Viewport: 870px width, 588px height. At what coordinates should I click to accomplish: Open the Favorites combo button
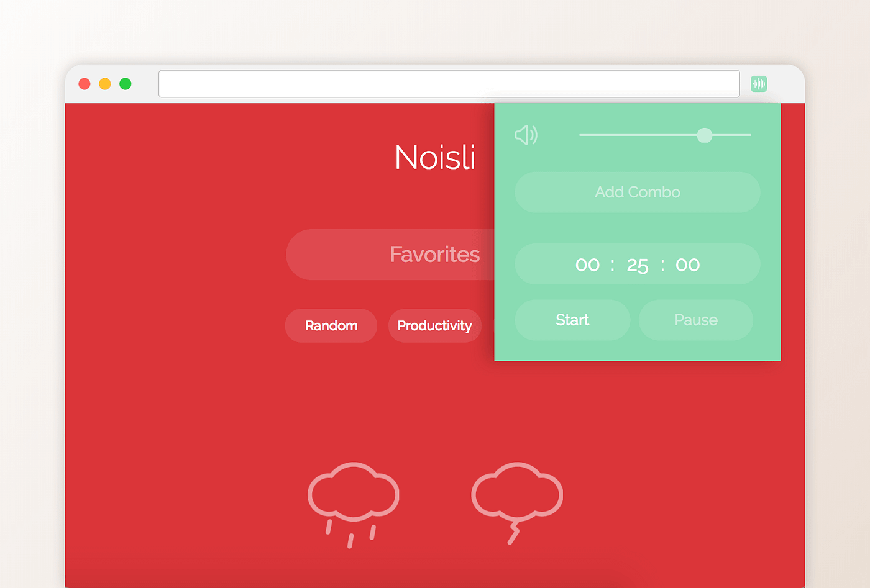(390, 255)
